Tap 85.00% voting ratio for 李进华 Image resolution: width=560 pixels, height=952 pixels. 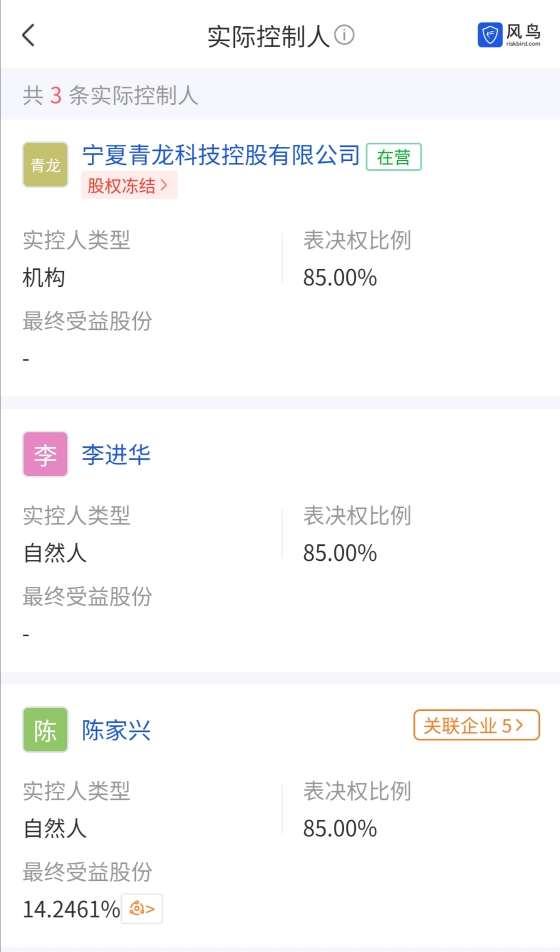340,553
